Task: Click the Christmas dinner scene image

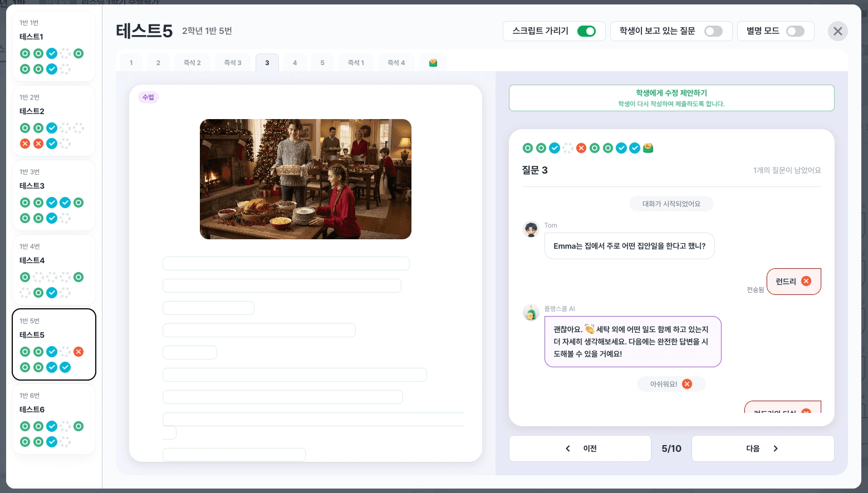Action: tap(306, 179)
